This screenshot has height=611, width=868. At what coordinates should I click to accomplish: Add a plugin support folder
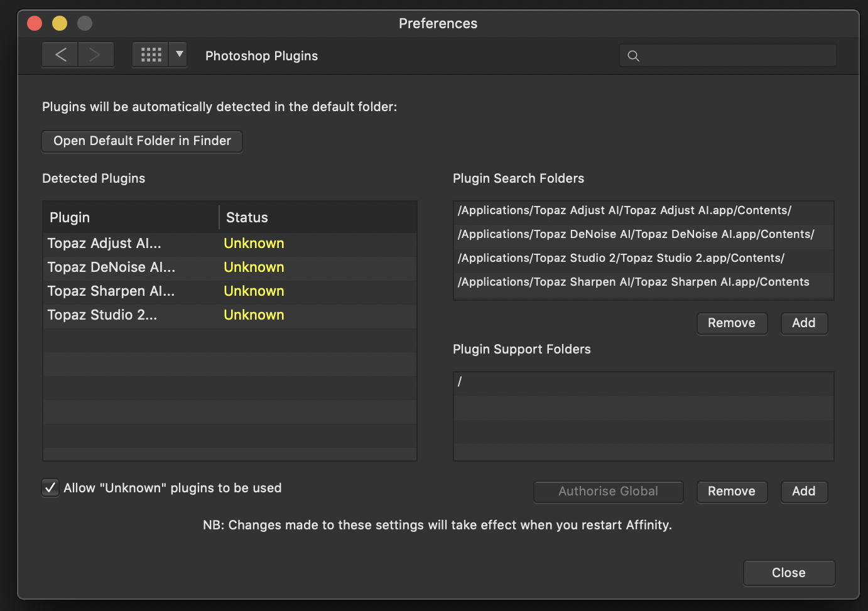(x=804, y=492)
